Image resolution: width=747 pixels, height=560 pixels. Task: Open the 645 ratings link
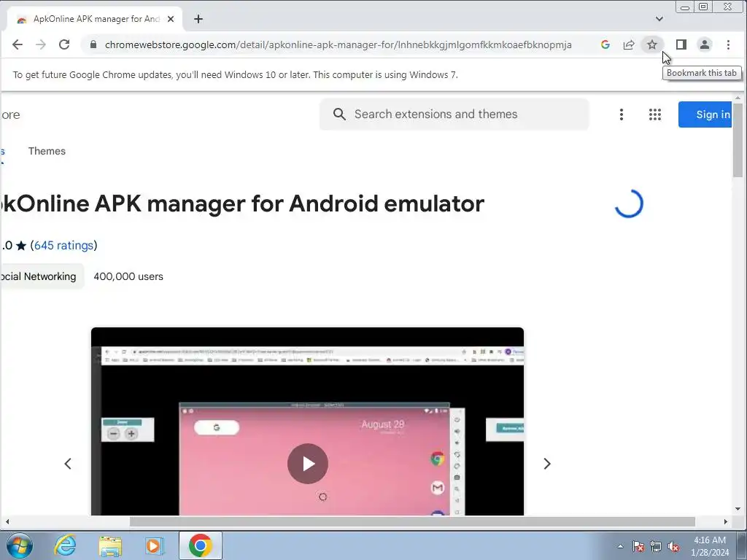[64, 245]
